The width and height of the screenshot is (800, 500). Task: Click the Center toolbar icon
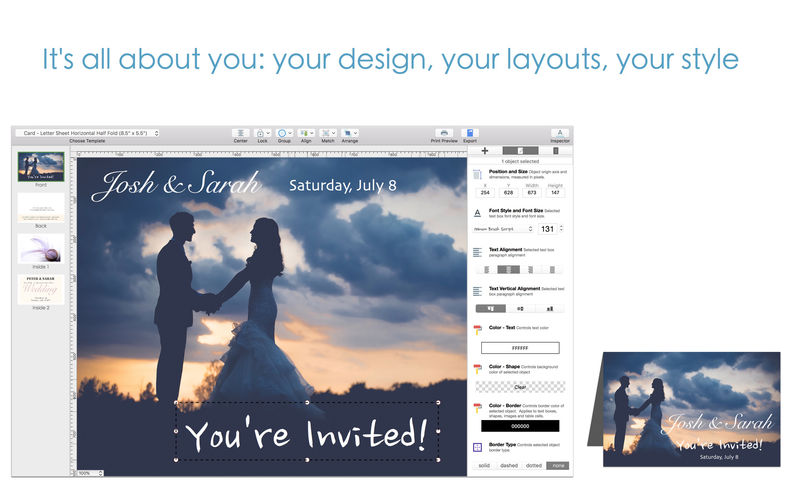(240, 133)
